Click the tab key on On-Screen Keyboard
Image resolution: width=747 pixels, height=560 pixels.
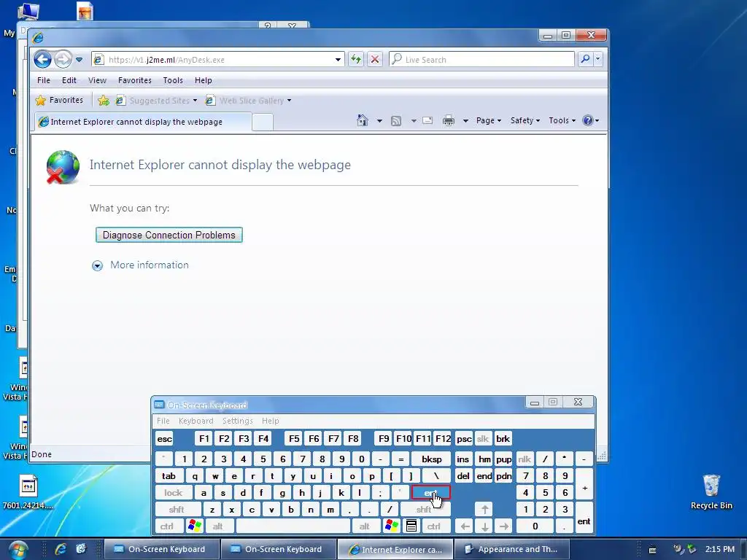click(x=169, y=476)
